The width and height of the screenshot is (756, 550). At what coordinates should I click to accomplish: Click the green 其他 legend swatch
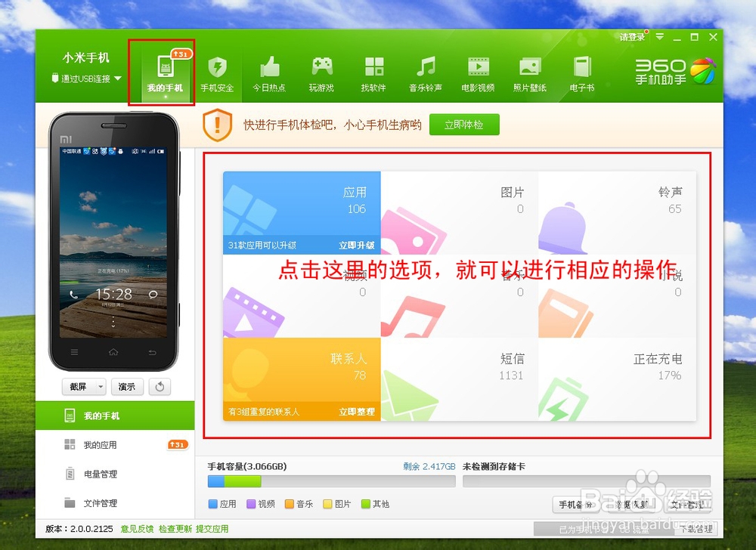click(365, 504)
